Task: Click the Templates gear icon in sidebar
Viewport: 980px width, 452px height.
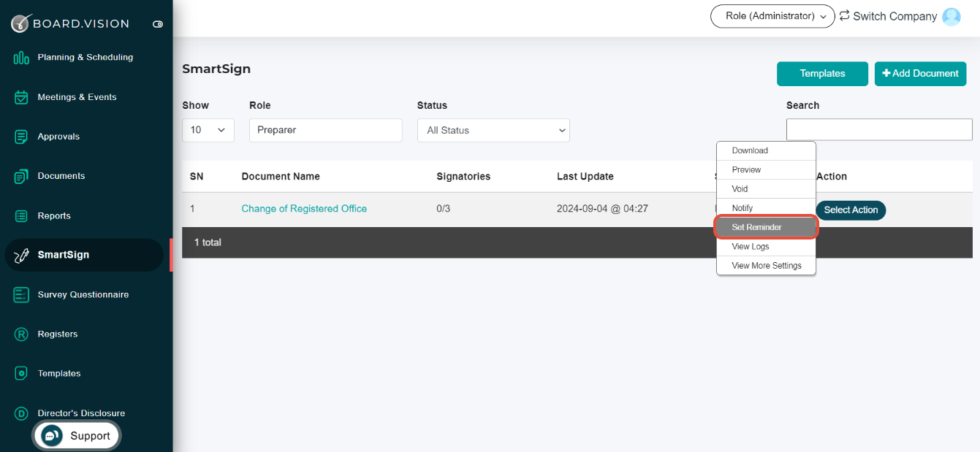Action: coord(21,374)
